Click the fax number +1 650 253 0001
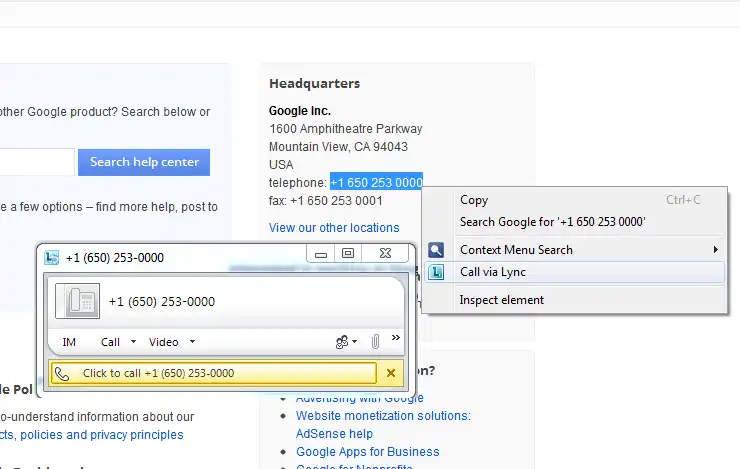Screen dimensions: 740x469 [x=336, y=201]
